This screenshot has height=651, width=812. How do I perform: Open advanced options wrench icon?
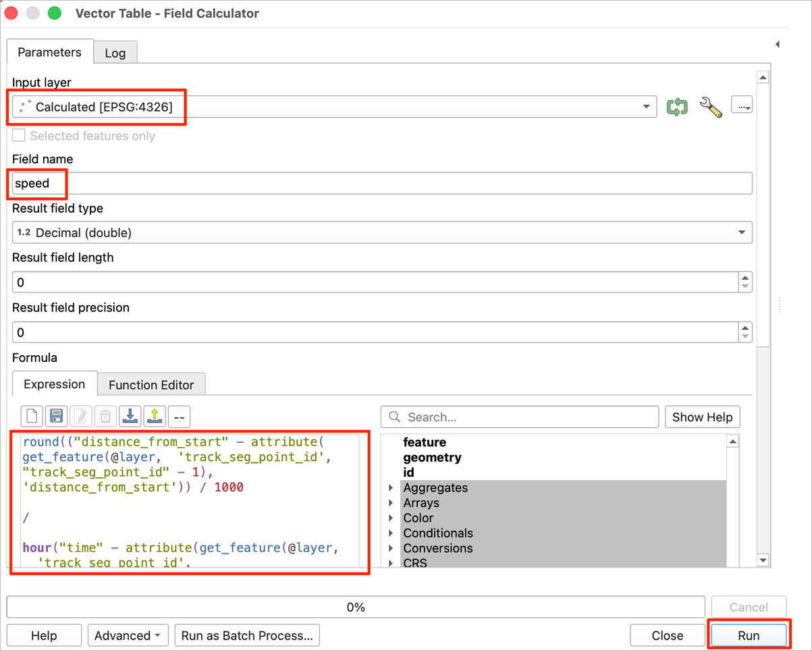[711, 107]
